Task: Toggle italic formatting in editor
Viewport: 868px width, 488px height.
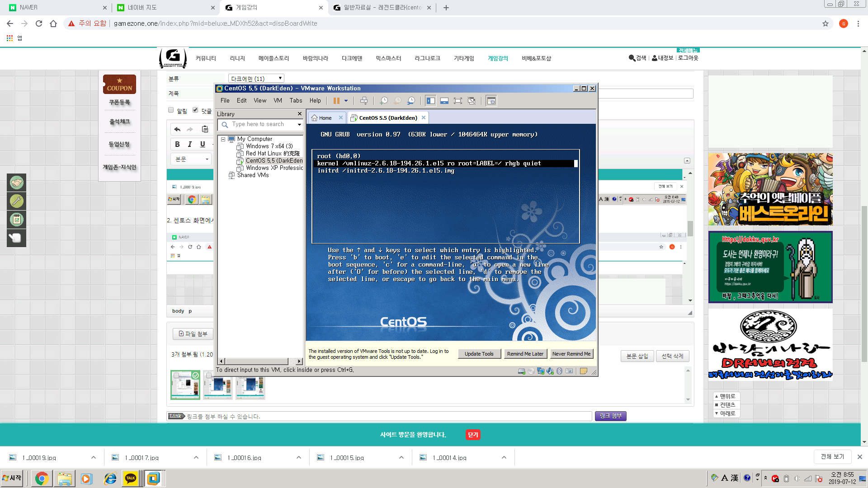Action: click(x=190, y=144)
